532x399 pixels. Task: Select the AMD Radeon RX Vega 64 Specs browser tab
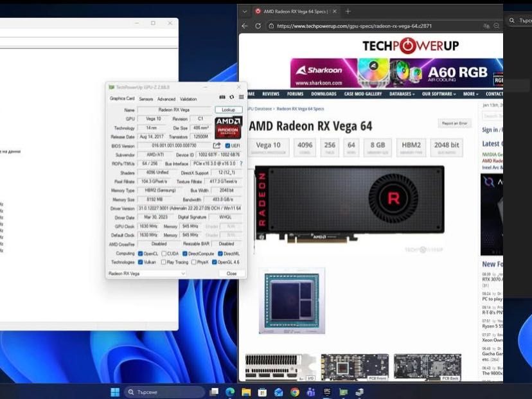coord(295,11)
